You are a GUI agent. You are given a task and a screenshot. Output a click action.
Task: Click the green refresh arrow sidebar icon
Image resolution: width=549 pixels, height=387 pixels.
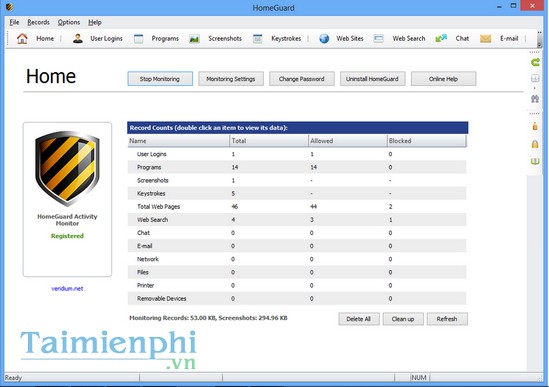(x=535, y=63)
